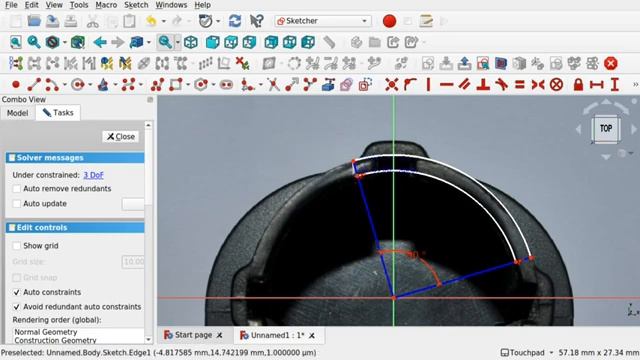This screenshot has width=640, height=360.
Task: Open the draw style dropdown arrow
Action: (64, 42)
